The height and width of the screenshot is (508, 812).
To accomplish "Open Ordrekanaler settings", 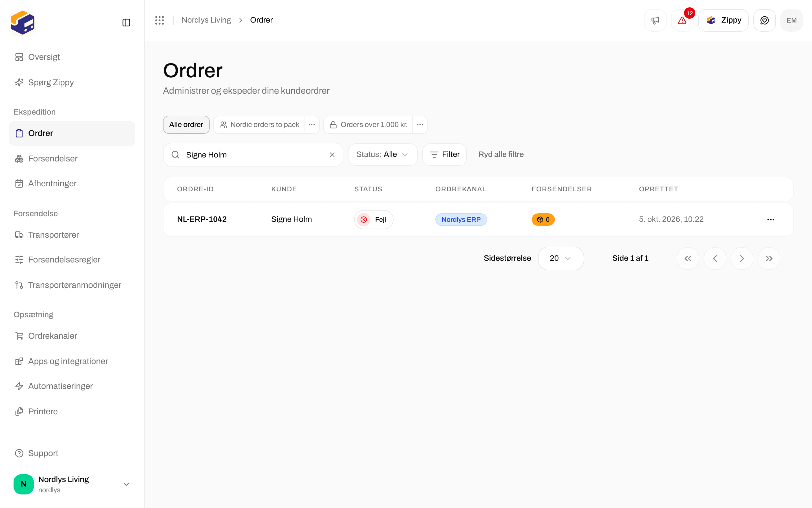I will click(72, 336).
